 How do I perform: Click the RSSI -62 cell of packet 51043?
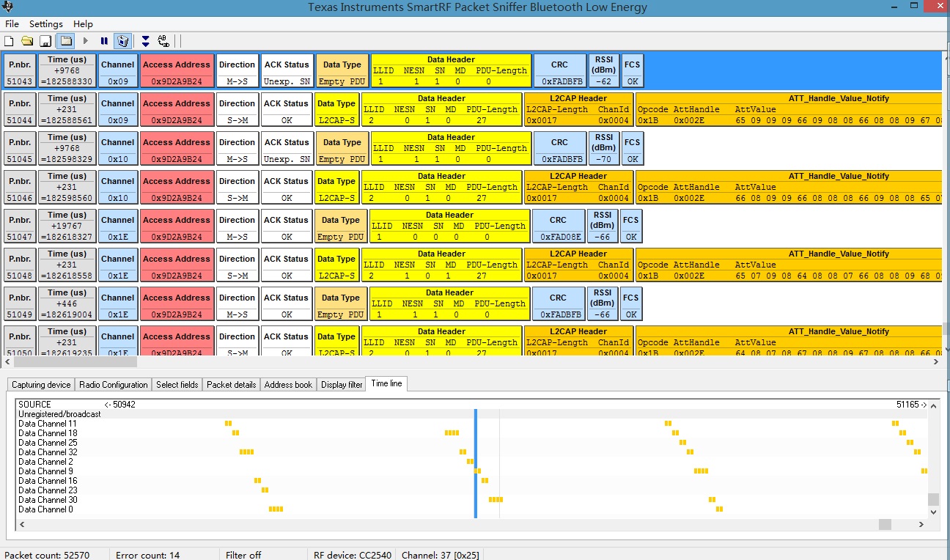pos(604,71)
